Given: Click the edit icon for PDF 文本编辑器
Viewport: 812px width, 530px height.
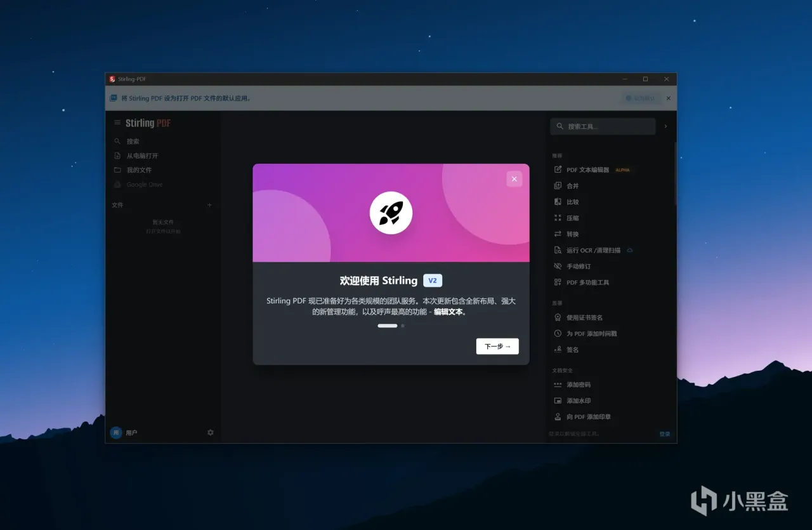Looking at the screenshot, I should point(558,169).
